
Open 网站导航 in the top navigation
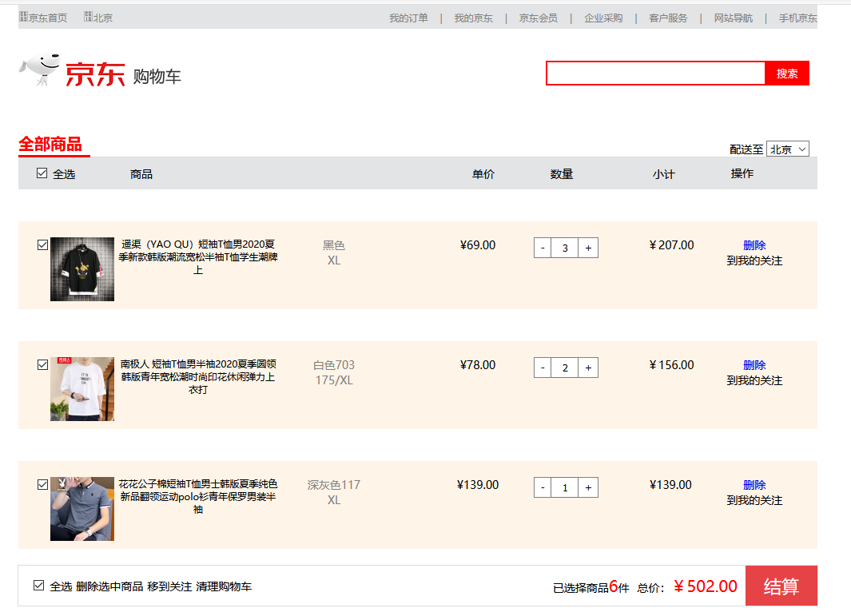(x=734, y=18)
